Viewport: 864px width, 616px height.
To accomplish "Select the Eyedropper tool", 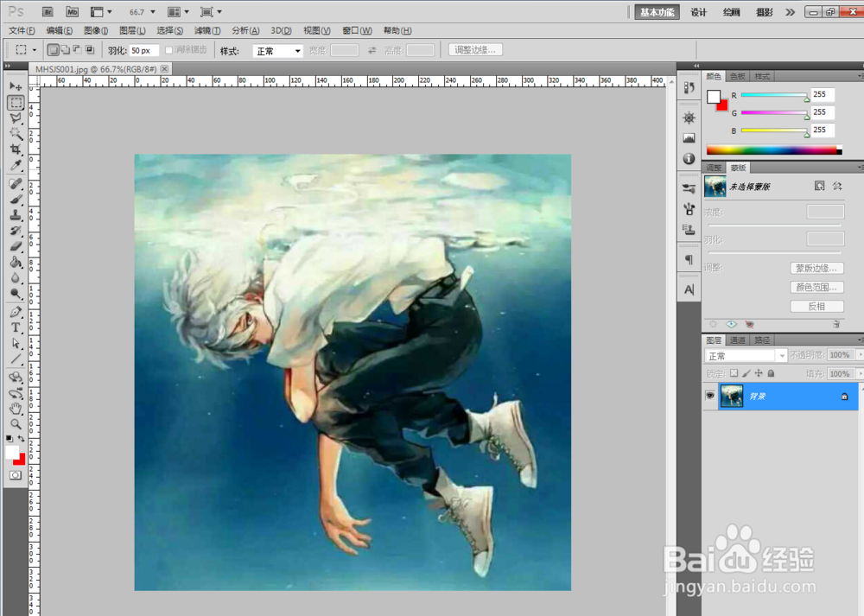I will (x=16, y=165).
